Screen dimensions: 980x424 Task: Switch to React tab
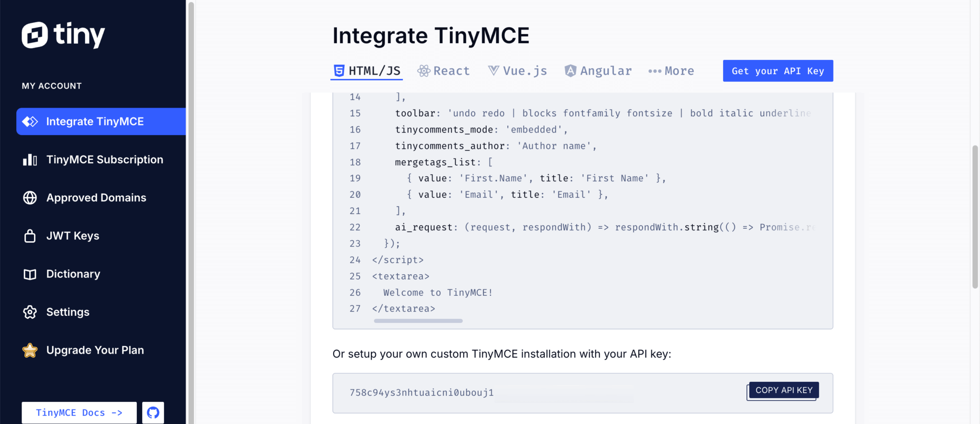pyautogui.click(x=443, y=71)
